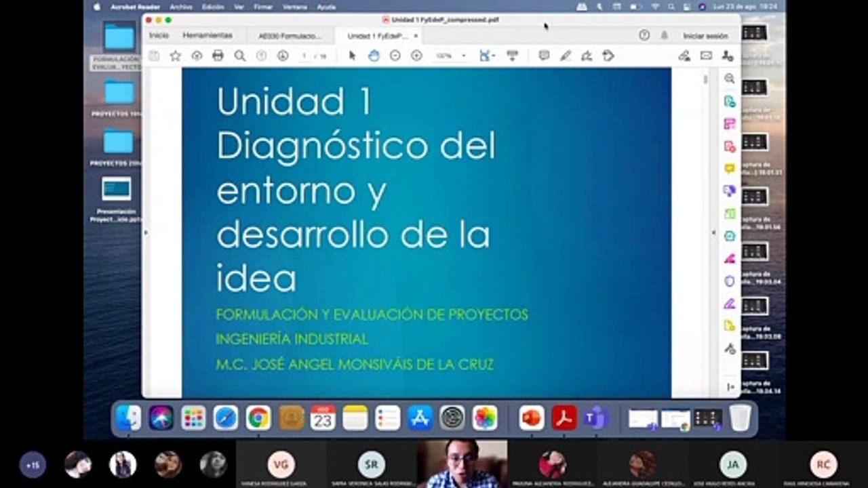Image resolution: width=868 pixels, height=488 pixels.
Task: Click the share link icon
Action: coord(685,56)
